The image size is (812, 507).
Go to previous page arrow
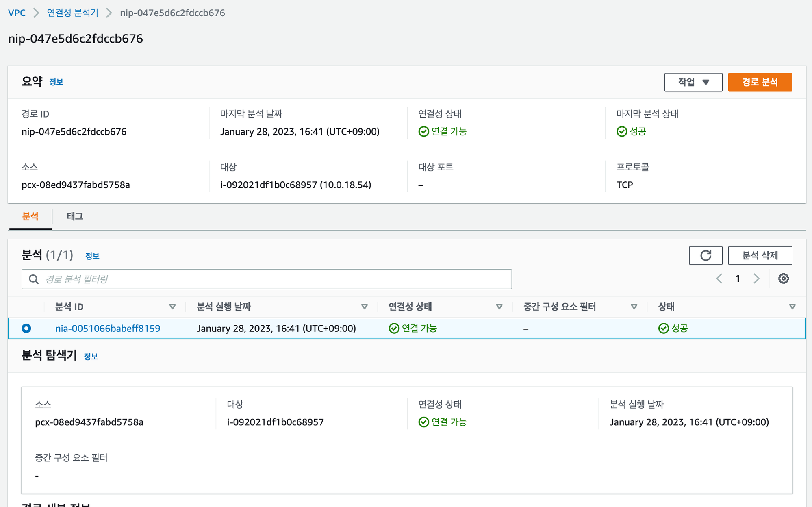point(719,279)
